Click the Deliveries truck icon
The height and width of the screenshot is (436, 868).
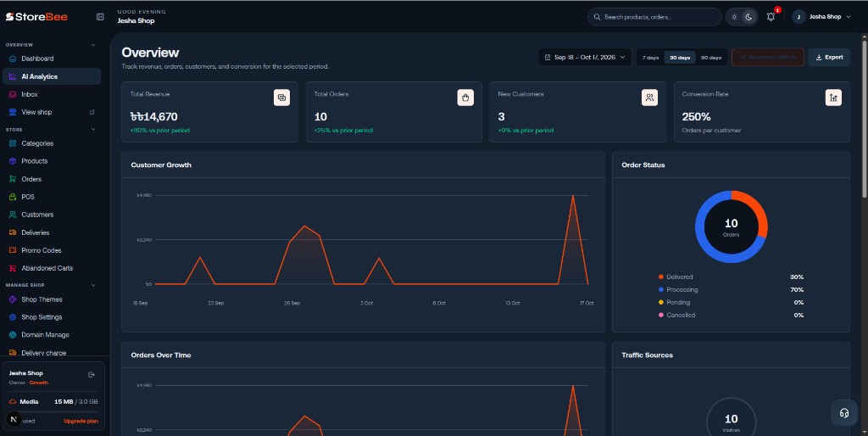click(x=13, y=232)
